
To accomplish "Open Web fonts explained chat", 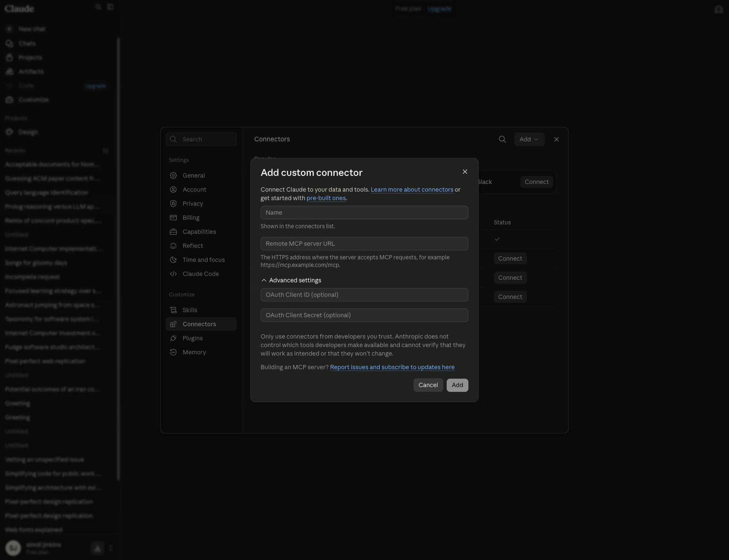I will [34, 530].
